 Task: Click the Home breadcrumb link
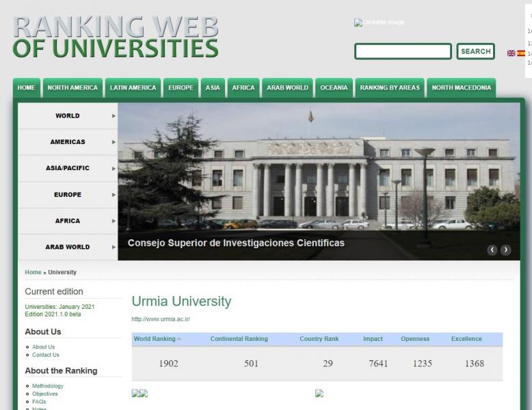(33, 273)
